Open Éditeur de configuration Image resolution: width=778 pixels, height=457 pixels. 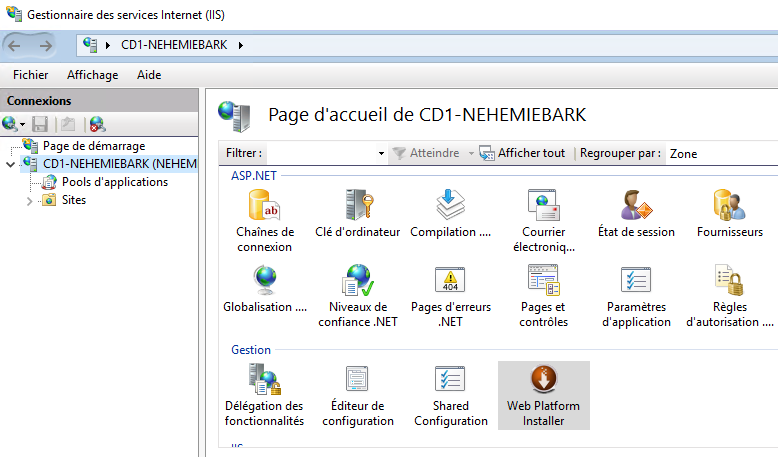click(358, 395)
